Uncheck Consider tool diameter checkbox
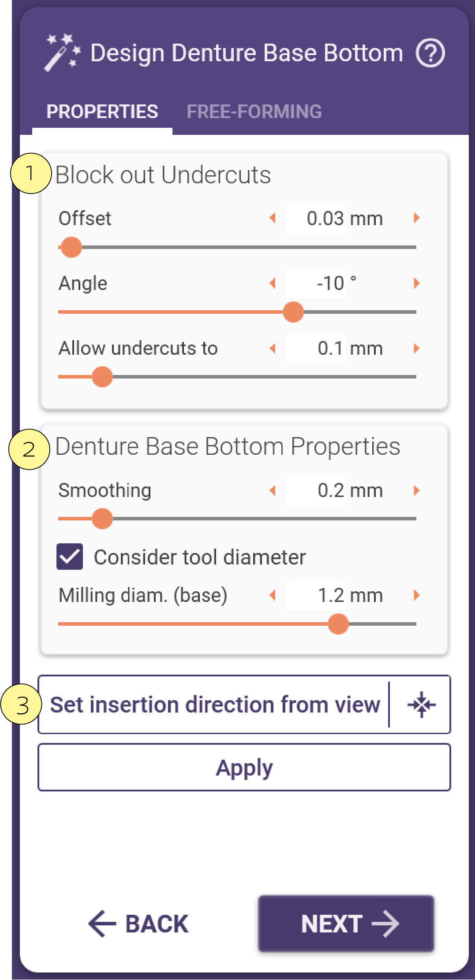This screenshot has height=980, width=475. coord(70,557)
